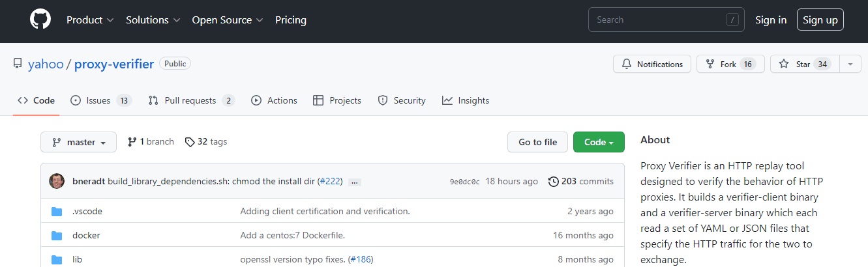View the 32 tags link

click(x=206, y=141)
